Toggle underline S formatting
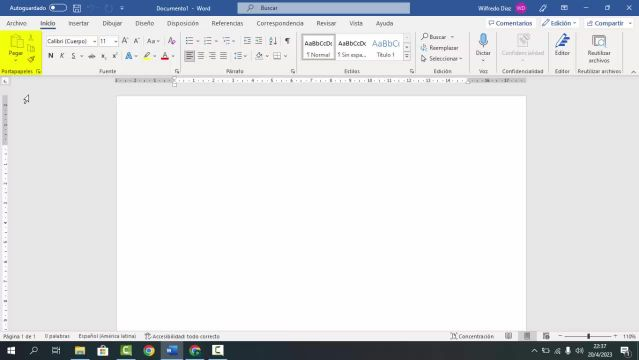Screen dimensions: 639x360 coord(73,56)
